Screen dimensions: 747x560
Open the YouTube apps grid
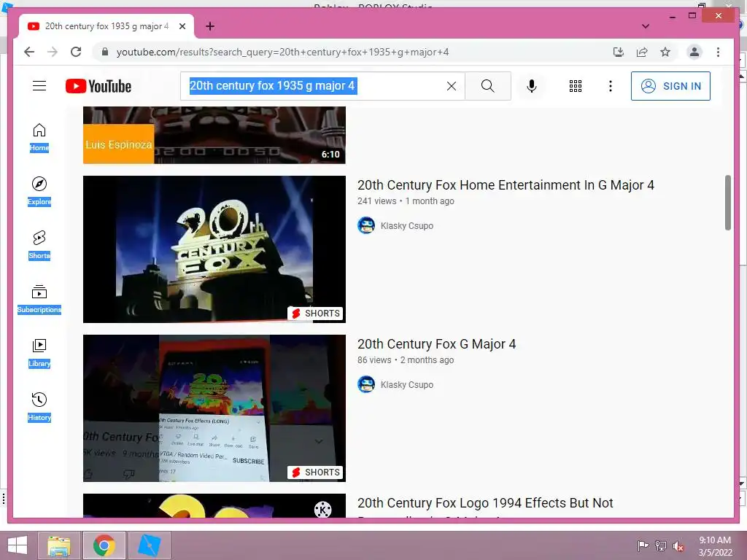pyautogui.click(x=576, y=86)
